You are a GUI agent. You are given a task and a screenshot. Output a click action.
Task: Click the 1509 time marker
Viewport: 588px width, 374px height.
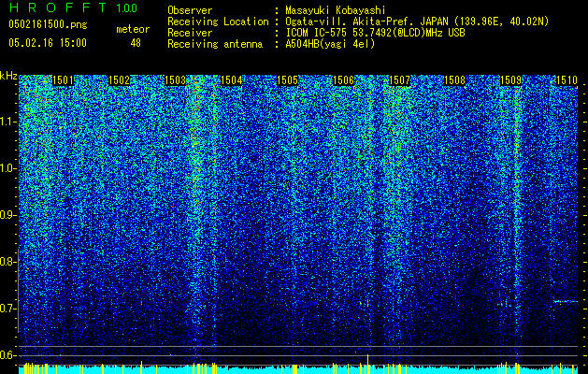(x=511, y=80)
